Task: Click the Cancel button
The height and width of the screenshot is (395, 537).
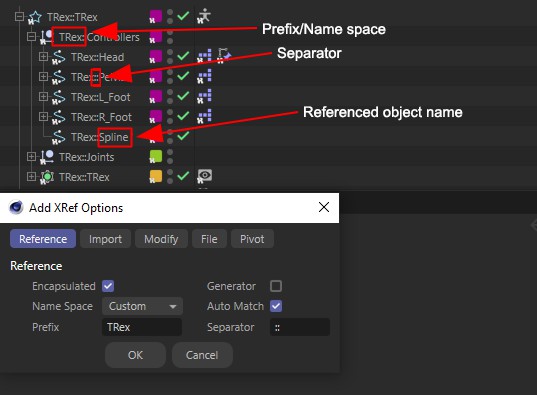Action: point(202,355)
